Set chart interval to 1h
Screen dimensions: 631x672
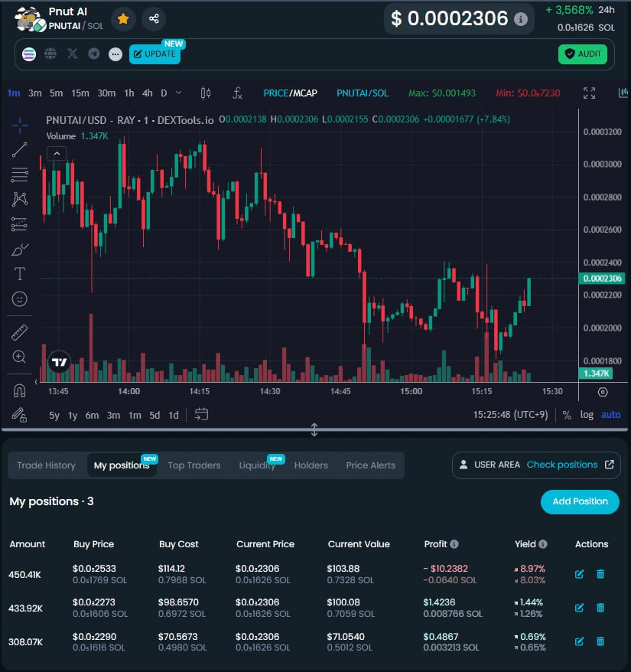tap(129, 93)
